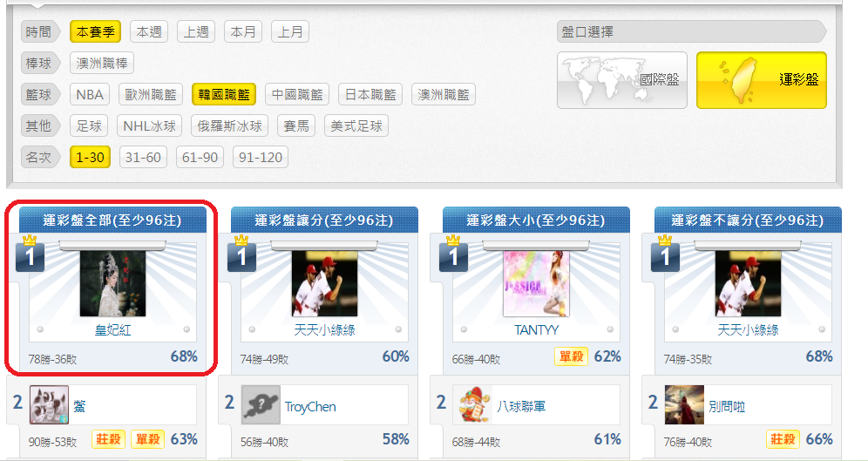868x461 pixels.
Task: Open 別問啦 avatar thumbnail
Action: [684, 405]
